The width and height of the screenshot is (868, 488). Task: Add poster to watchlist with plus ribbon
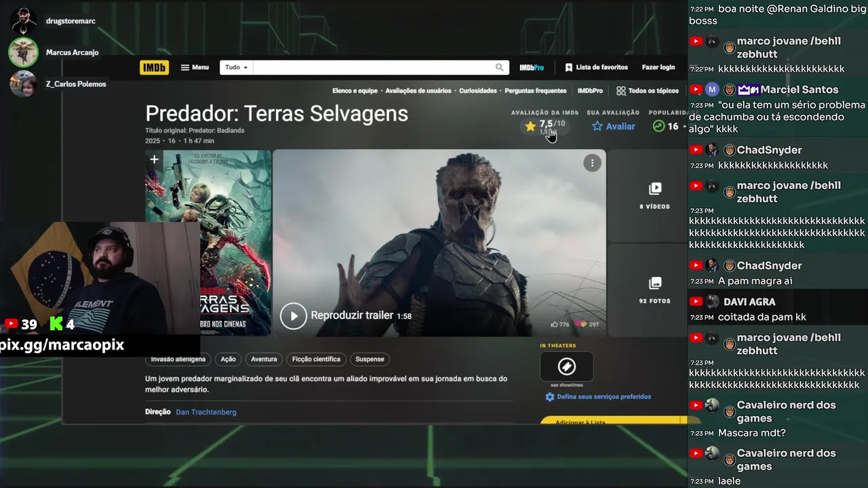click(x=155, y=160)
